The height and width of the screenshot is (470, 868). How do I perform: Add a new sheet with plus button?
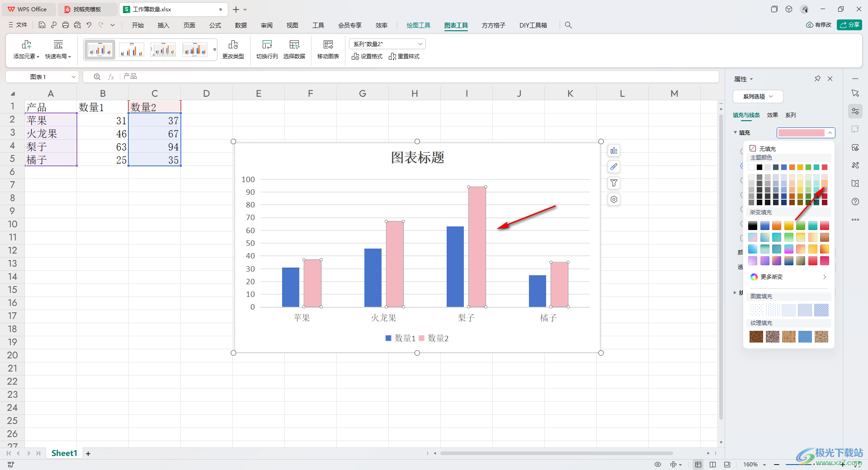[88, 454]
